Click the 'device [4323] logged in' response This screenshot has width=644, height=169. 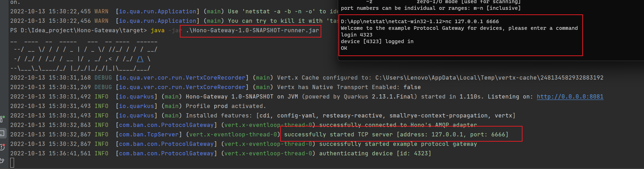tap(377, 41)
